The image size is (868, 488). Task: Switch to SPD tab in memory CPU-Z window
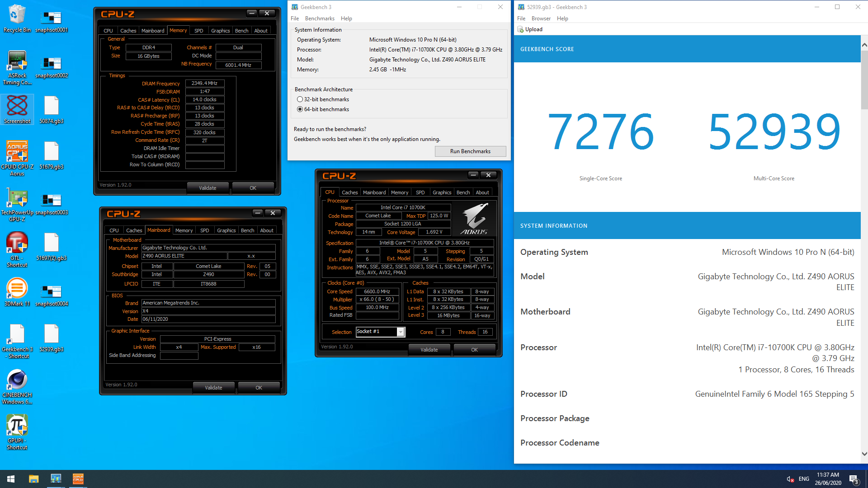(x=198, y=31)
